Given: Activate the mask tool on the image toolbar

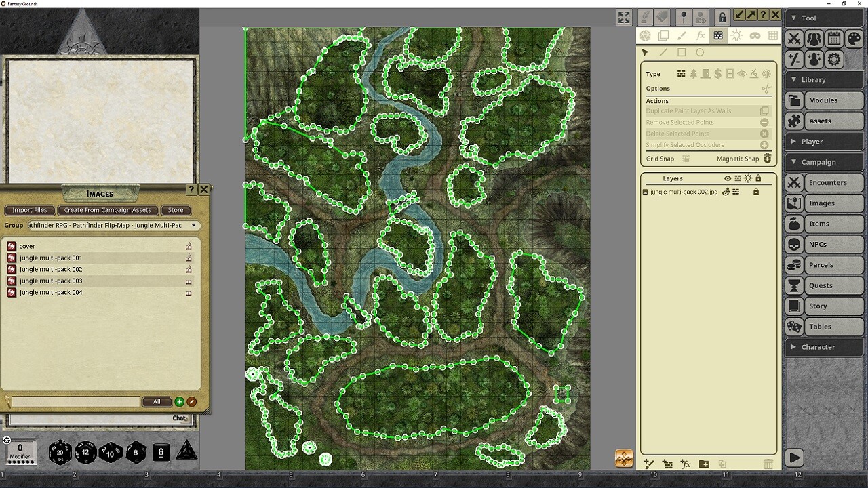Looking at the screenshot, I should click(756, 36).
